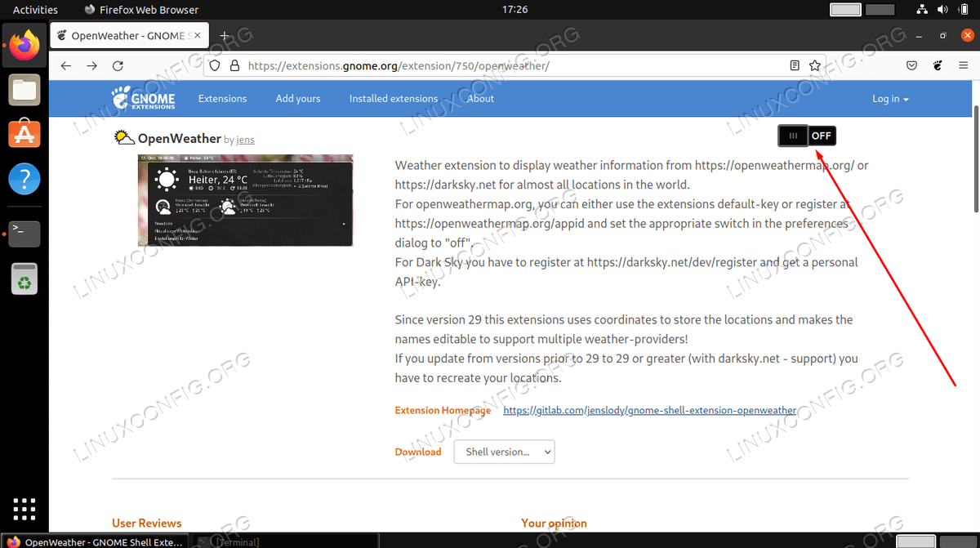Switch to OpenWeather Firefox window in the taskbar
Viewport: 980px width, 548px height.
pos(95,541)
